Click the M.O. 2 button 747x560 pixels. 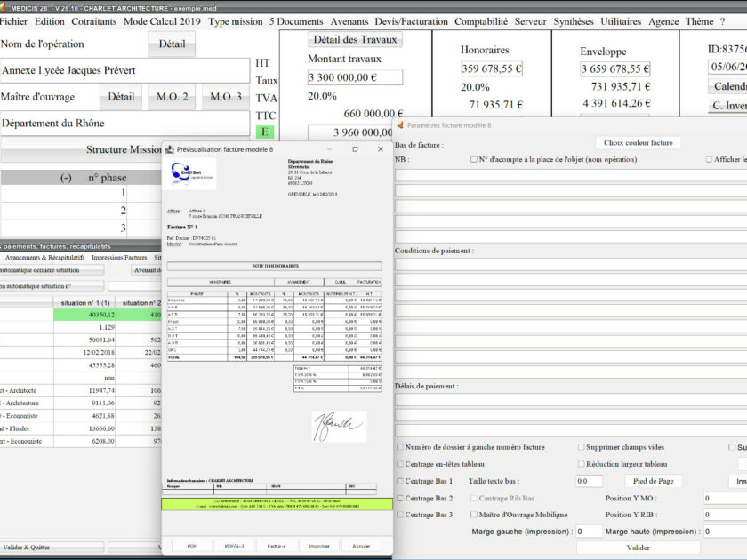[172, 97]
